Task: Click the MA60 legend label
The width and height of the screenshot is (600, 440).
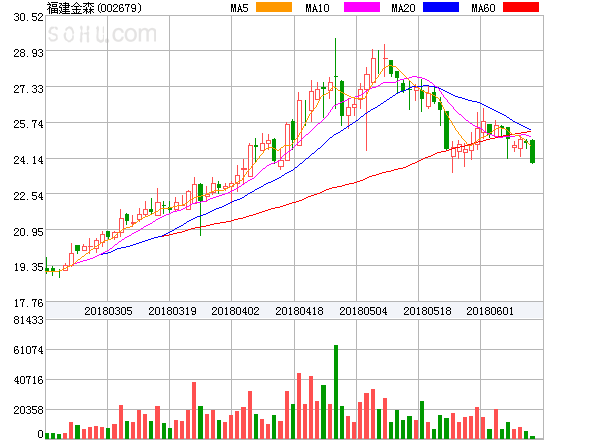Action: [x=483, y=8]
